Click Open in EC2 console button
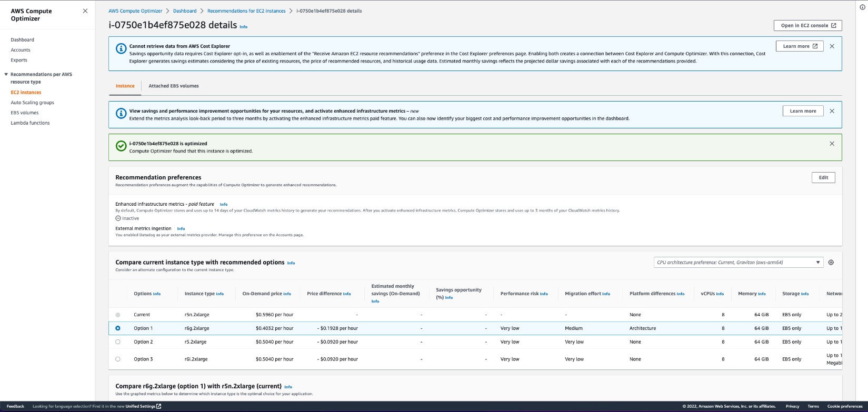Screen dimensions: 868x412 coord(808,26)
